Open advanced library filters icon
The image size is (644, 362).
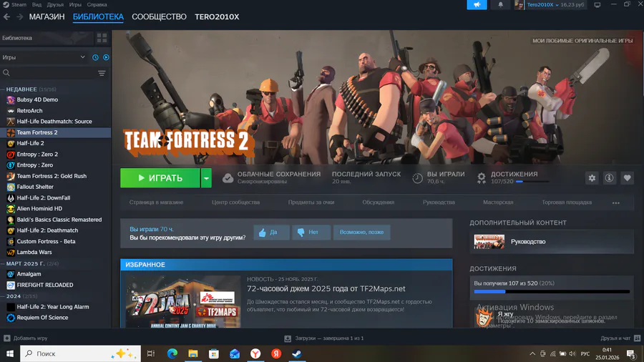[102, 73]
